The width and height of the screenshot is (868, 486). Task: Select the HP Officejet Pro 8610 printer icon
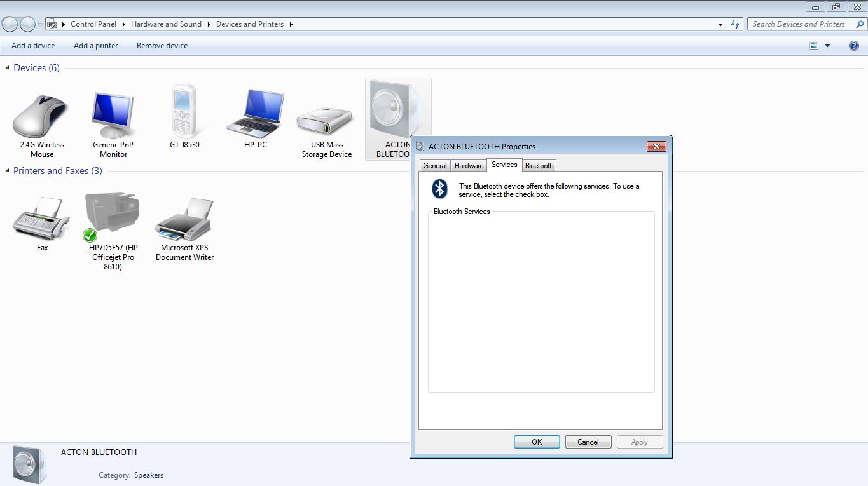click(x=112, y=216)
